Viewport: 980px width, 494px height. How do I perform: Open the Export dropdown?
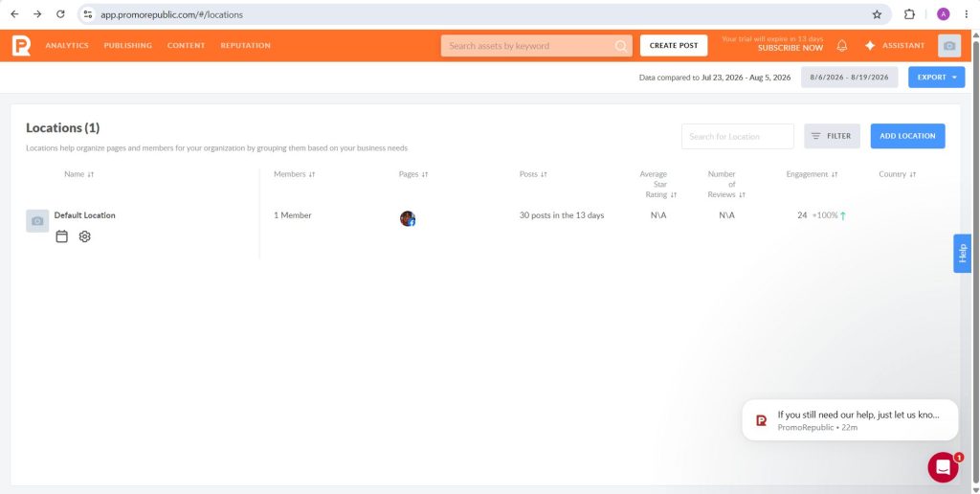click(x=936, y=78)
